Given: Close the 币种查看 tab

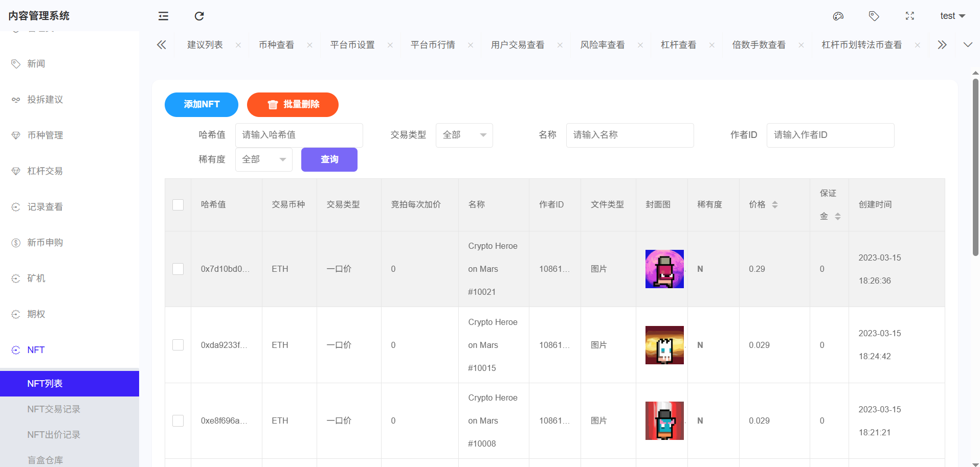Looking at the screenshot, I should pyautogui.click(x=309, y=45).
